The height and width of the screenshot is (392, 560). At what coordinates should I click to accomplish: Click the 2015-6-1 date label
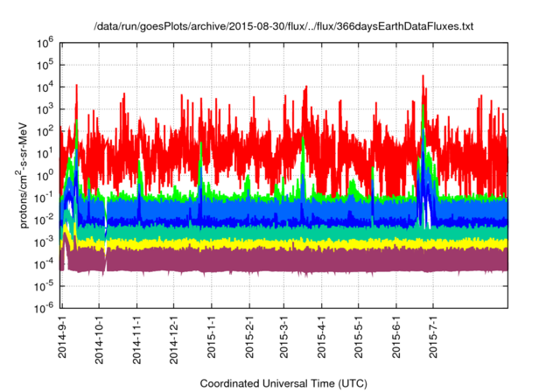[x=396, y=336]
